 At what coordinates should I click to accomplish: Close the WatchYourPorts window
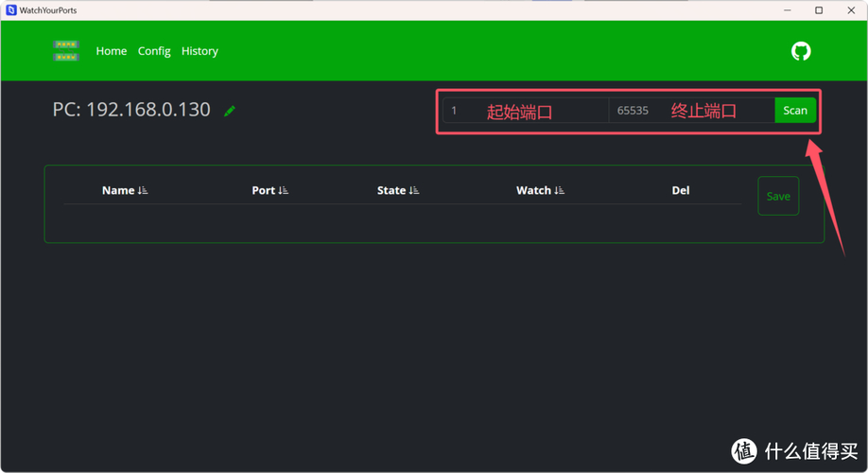click(851, 9)
